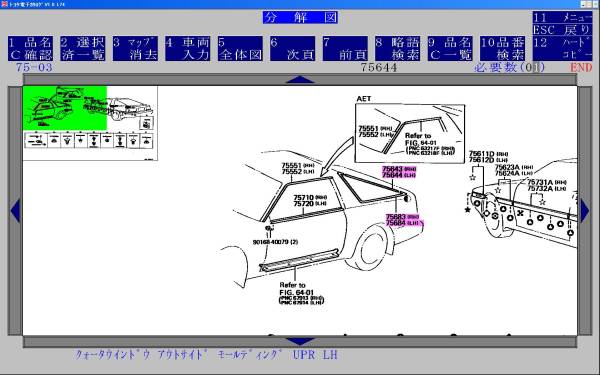Screen dimensions: 600x375
Task: Open the '8 略語検索' search button
Action: tap(398, 49)
